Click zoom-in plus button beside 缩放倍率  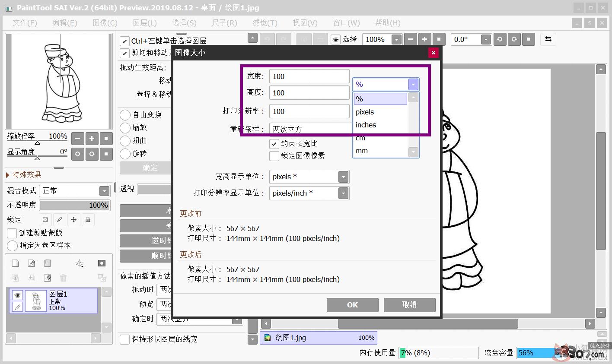(92, 139)
